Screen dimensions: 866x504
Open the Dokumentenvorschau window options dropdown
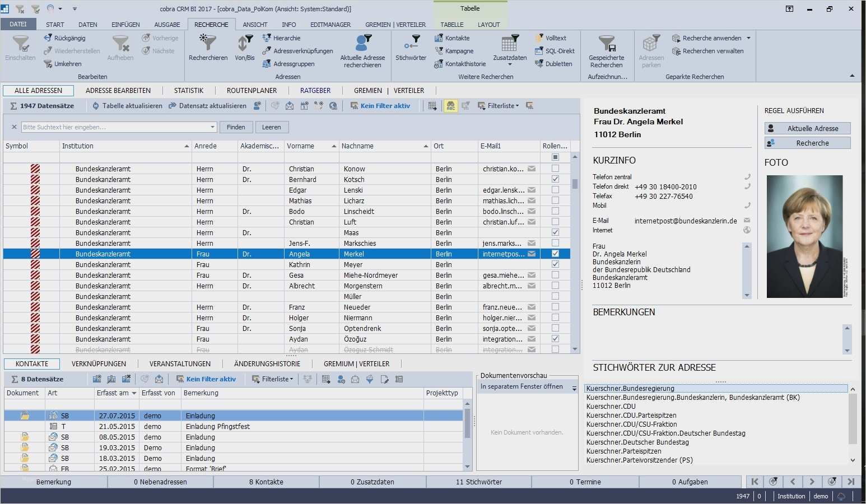pos(574,388)
